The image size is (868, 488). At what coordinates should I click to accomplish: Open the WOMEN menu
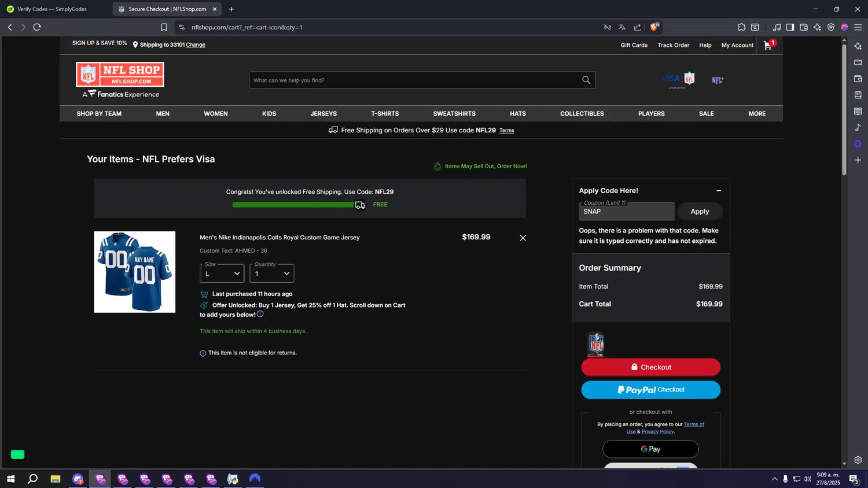click(x=216, y=114)
